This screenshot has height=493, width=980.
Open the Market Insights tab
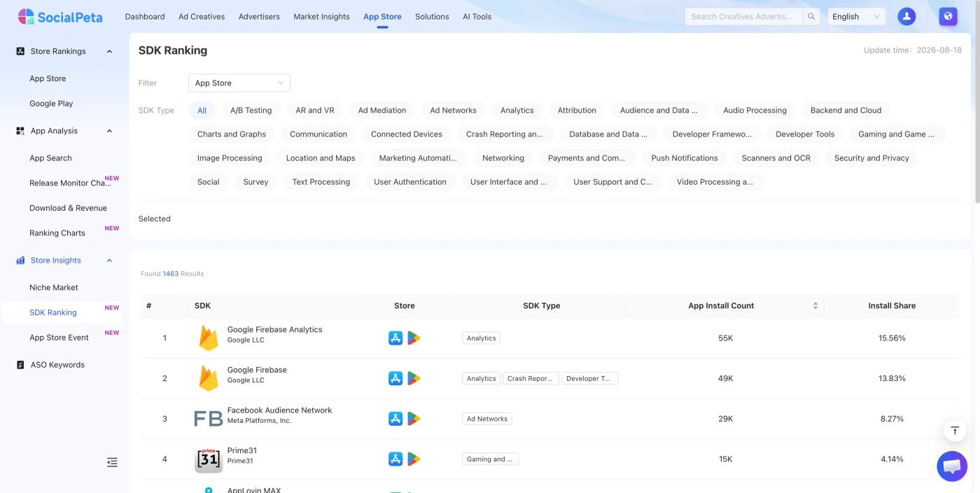point(321,17)
